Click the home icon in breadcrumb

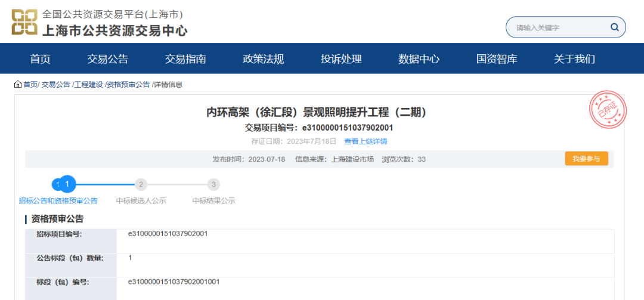coord(18,85)
